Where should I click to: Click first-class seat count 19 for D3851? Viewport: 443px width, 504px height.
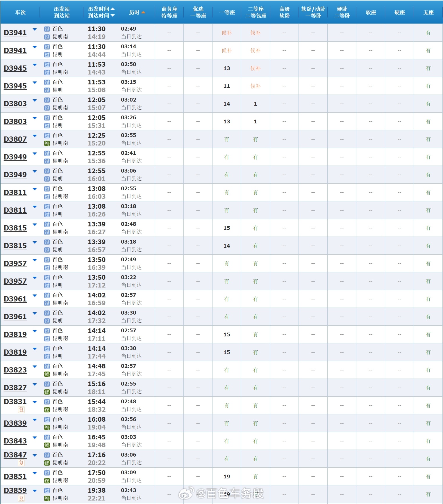tap(227, 477)
